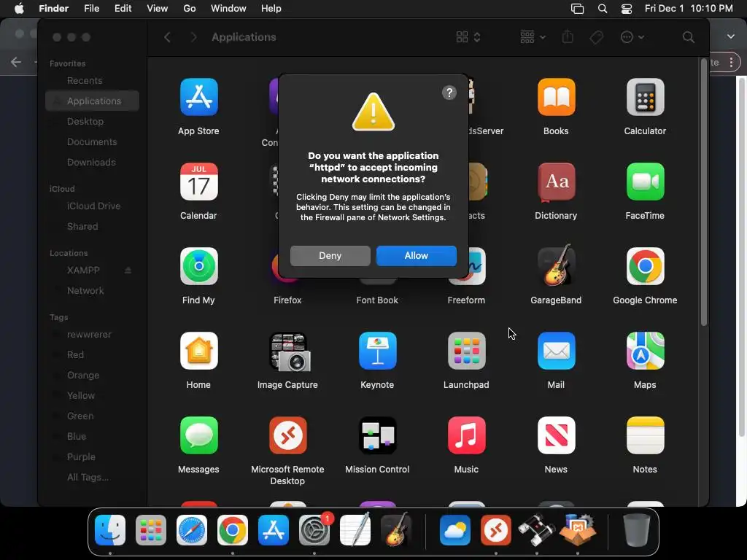747x560 pixels.
Task: Select the Launchpad app in Applications
Action: tap(466, 351)
